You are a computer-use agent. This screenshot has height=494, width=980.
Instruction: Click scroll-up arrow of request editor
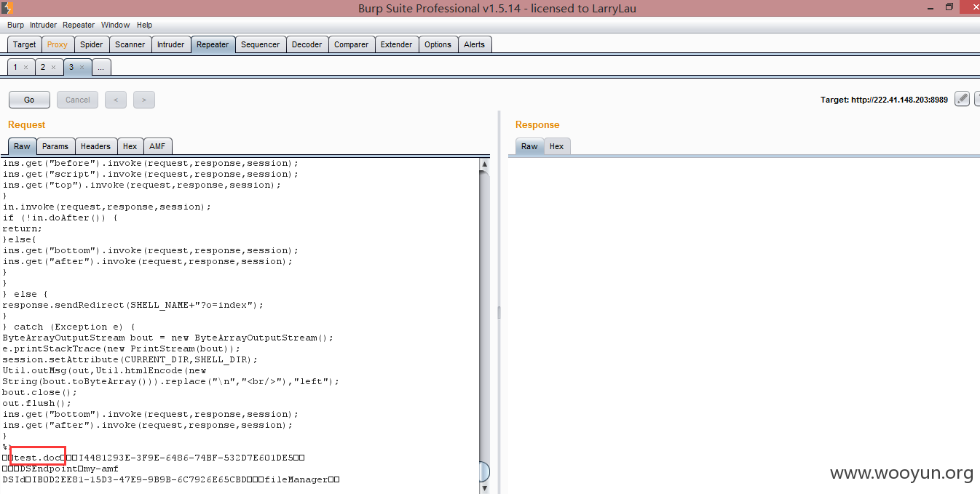(484, 164)
